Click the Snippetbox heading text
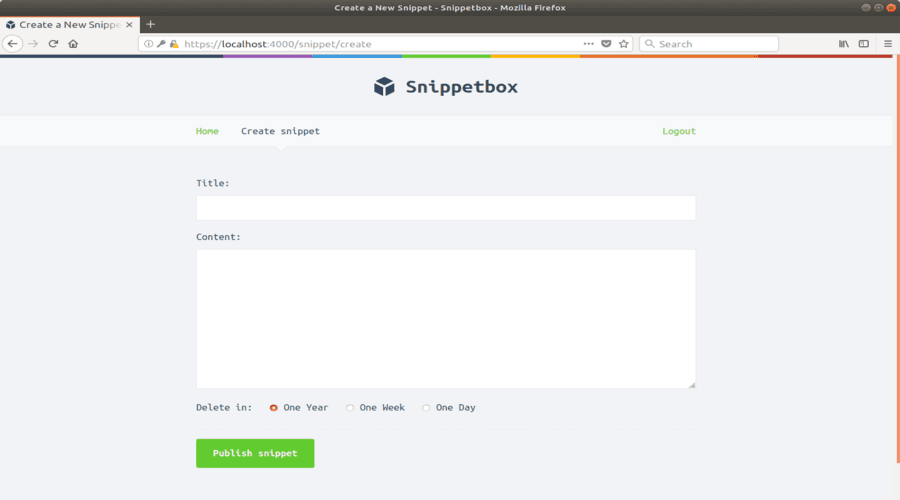 coord(461,87)
